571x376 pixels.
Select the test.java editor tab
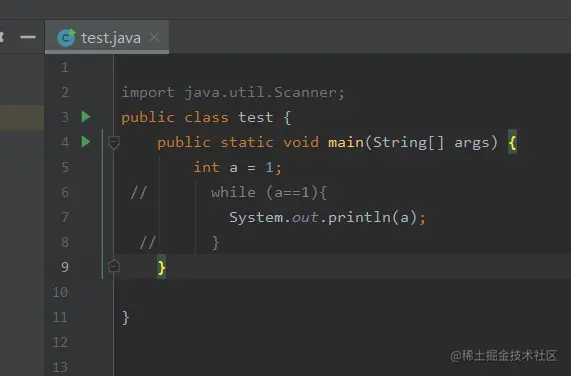click(107, 37)
